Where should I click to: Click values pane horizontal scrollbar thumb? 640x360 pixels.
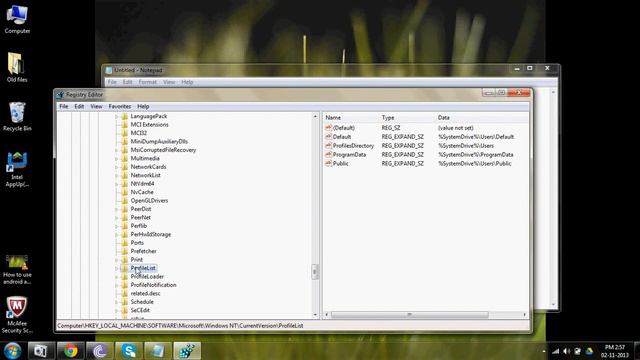410,315
